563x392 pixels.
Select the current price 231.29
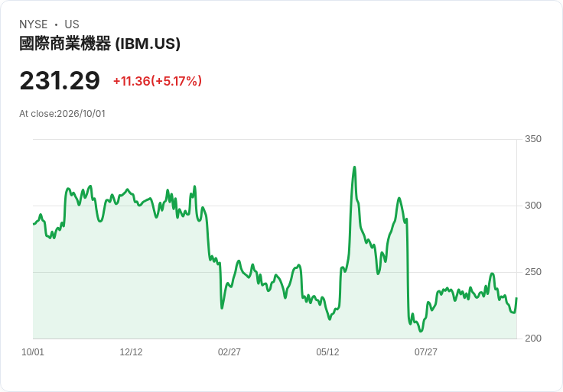pos(60,81)
